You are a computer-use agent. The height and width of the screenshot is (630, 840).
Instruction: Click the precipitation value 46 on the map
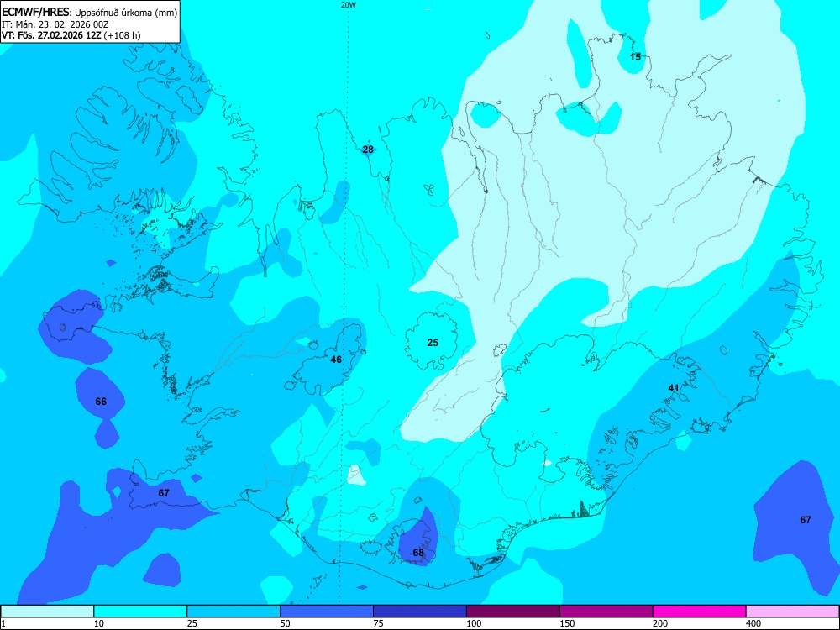coord(336,360)
